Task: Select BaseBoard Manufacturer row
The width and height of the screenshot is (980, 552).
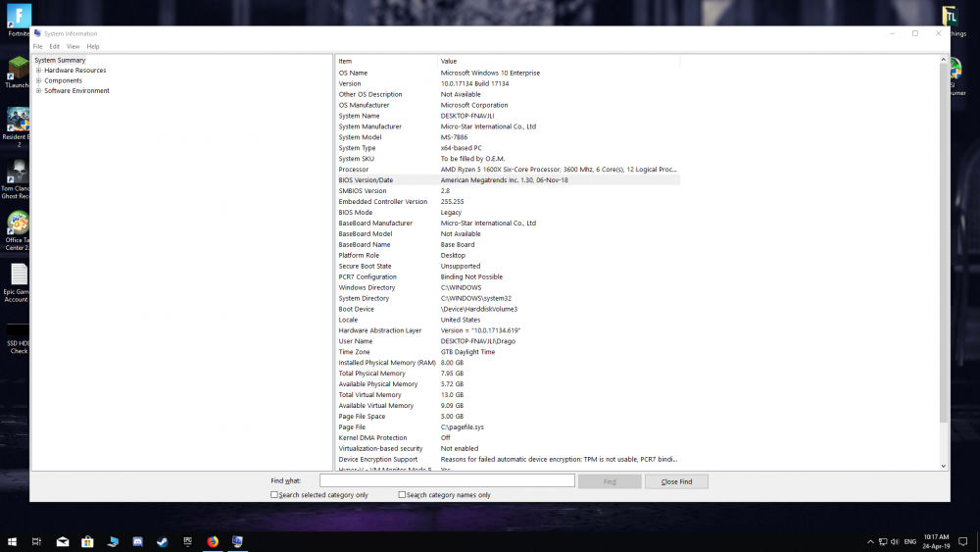Action: point(508,224)
